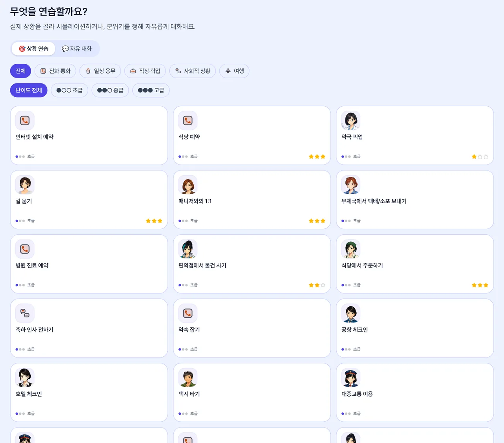Click the receptionist avatar on 호텔 체크인 card
Screen dimensions: 504x443
point(25,377)
